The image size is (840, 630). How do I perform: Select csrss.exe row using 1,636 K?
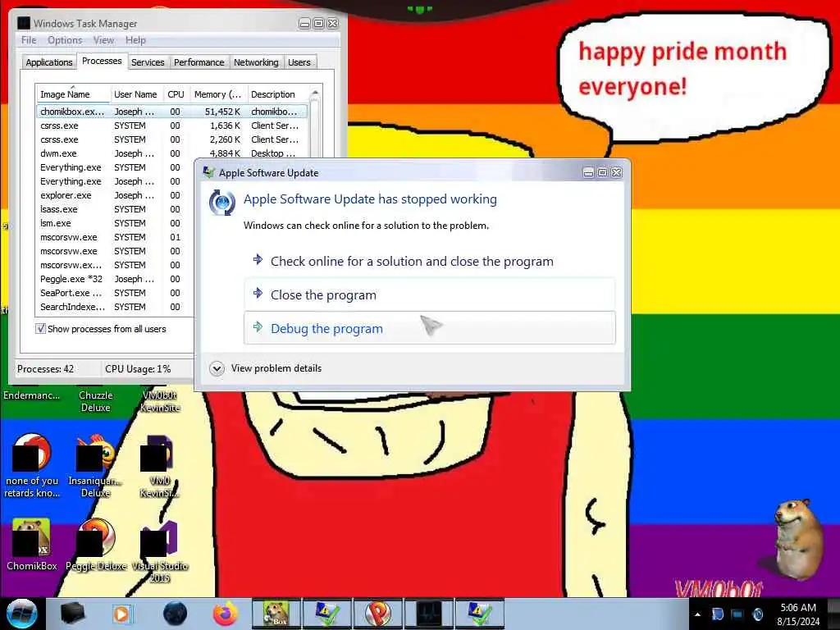[171, 126]
